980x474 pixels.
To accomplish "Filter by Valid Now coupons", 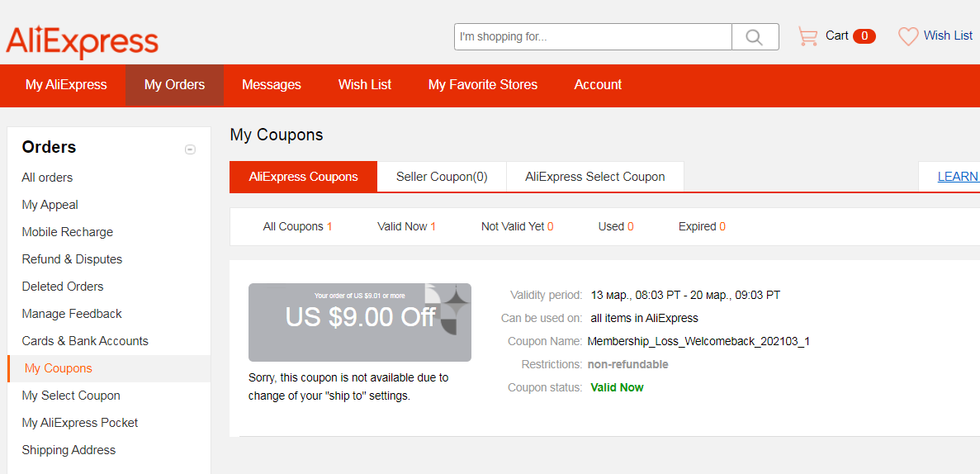I will (406, 226).
